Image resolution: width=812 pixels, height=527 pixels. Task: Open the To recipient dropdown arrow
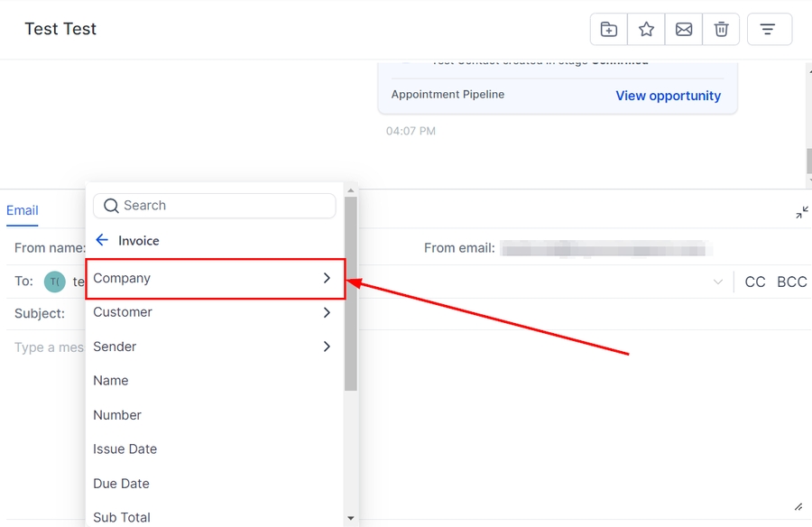(x=718, y=282)
